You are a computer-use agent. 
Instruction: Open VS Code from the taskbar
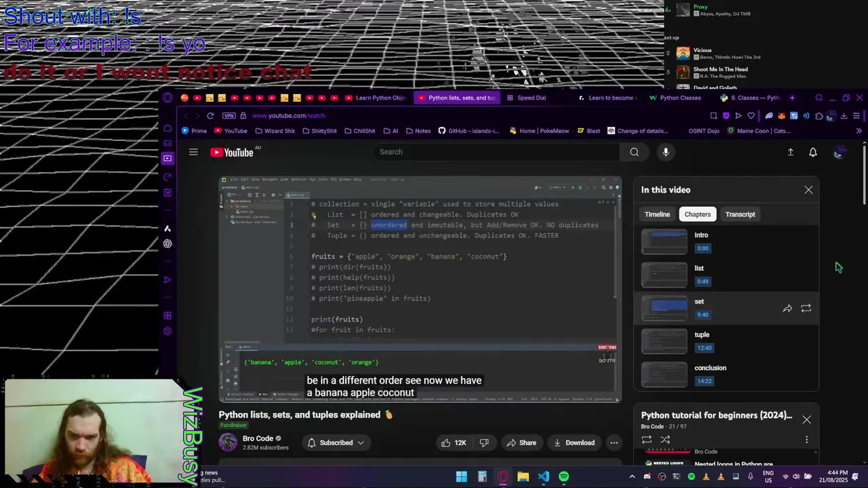point(543,476)
